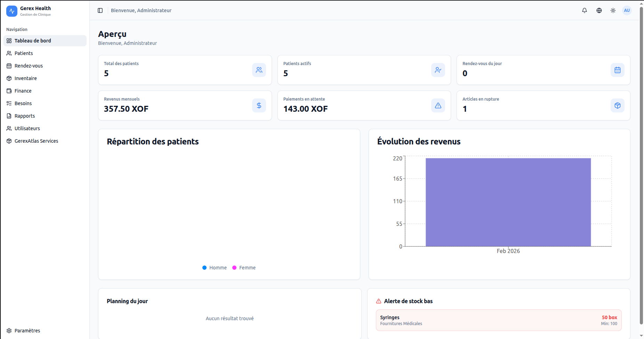Screen dimensions: 644x339
Task: Open the AU user avatar menu
Action: coord(627,10)
